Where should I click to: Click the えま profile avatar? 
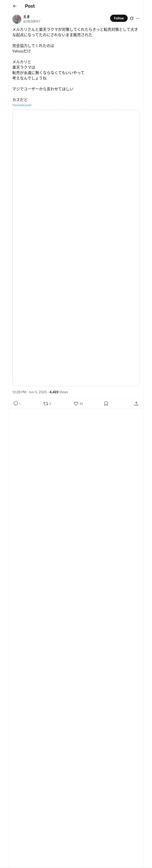coord(17,19)
